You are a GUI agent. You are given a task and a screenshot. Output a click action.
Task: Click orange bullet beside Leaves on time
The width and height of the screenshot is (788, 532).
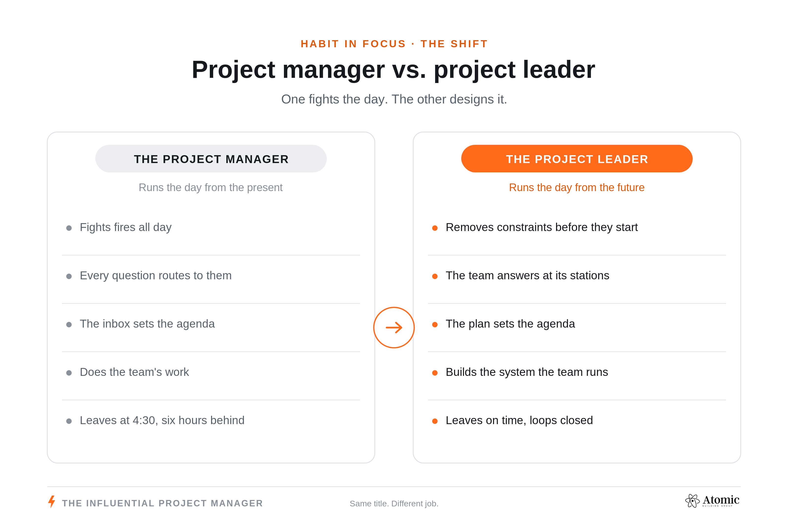pyautogui.click(x=435, y=421)
